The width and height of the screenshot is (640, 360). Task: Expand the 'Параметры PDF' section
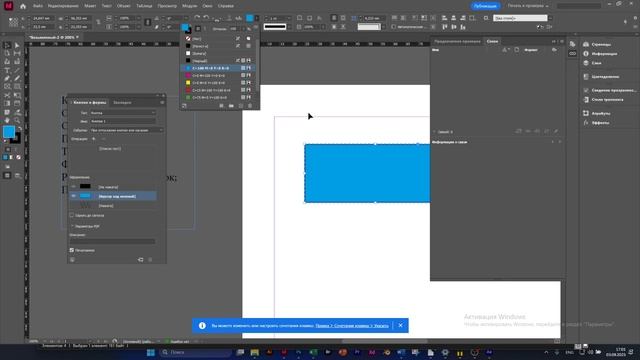point(72,226)
